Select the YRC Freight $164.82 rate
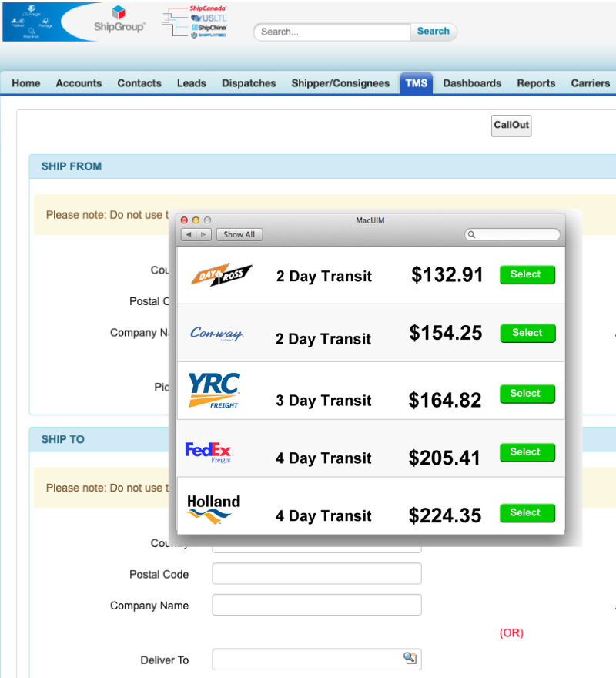The height and width of the screenshot is (678, 616). pyautogui.click(x=527, y=394)
